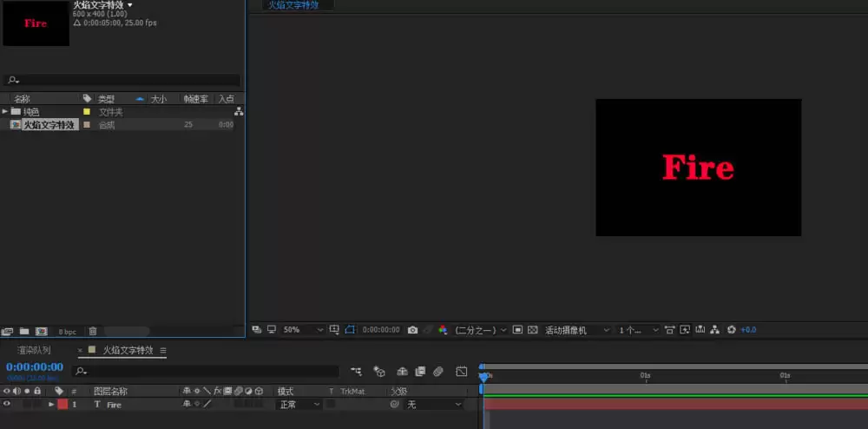Toggle the Fire layer shy switch
Viewport: 868px width, 429px height.
click(187, 404)
